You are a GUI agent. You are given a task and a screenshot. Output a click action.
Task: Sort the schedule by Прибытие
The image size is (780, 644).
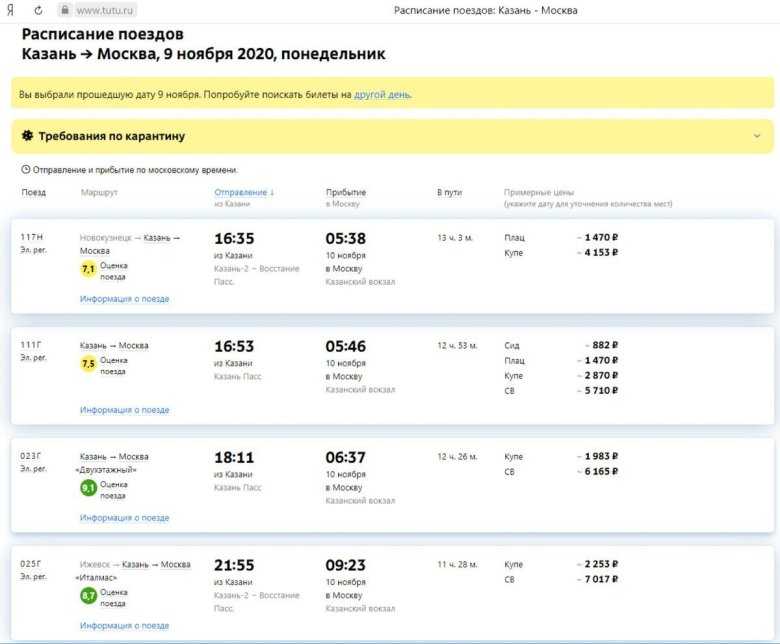click(x=346, y=192)
